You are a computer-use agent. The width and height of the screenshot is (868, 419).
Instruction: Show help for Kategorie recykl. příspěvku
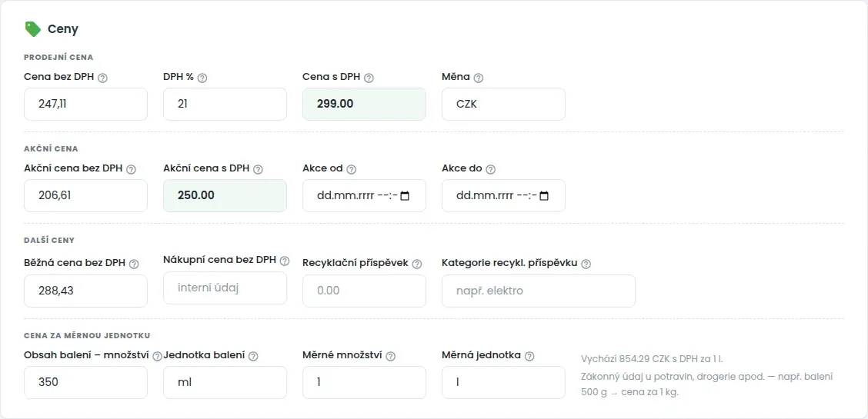(x=587, y=264)
